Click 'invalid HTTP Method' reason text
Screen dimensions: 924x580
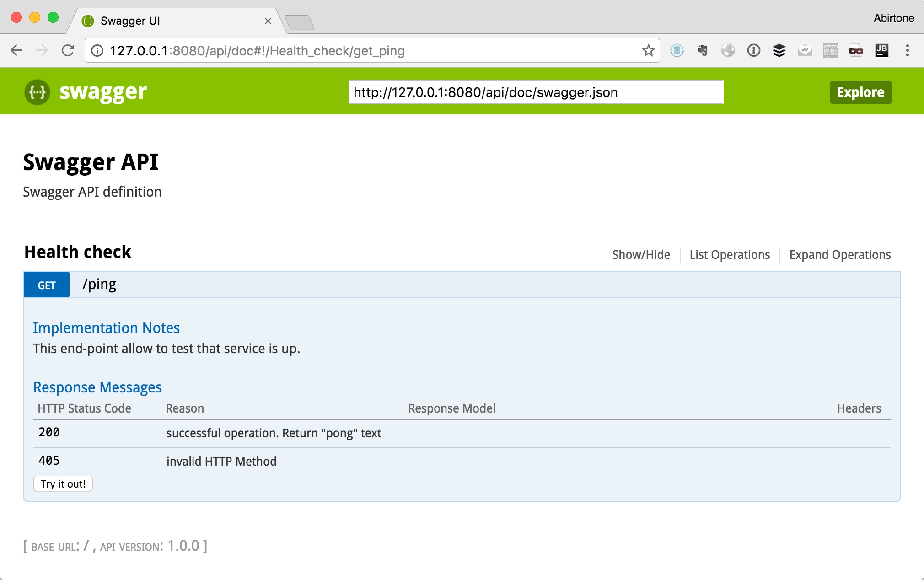click(x=221, y=461)
